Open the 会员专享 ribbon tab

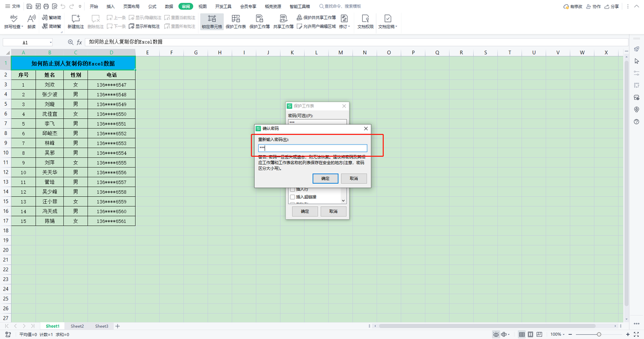tap(248, 6)
